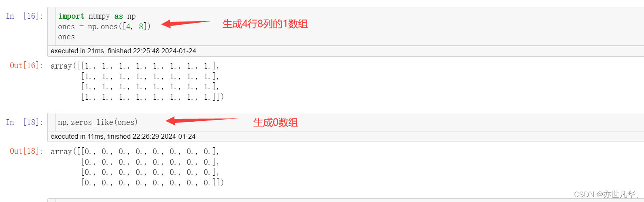Click the Out[18] output prompt
This screenshot has width=644, height=202.
[x=26, y=151]
